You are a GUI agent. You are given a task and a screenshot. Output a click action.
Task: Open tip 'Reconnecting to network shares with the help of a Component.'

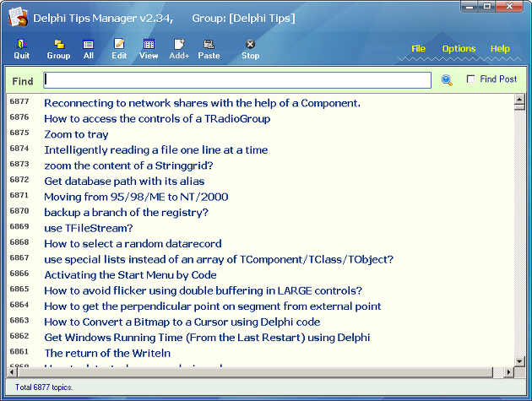(202, 103)
